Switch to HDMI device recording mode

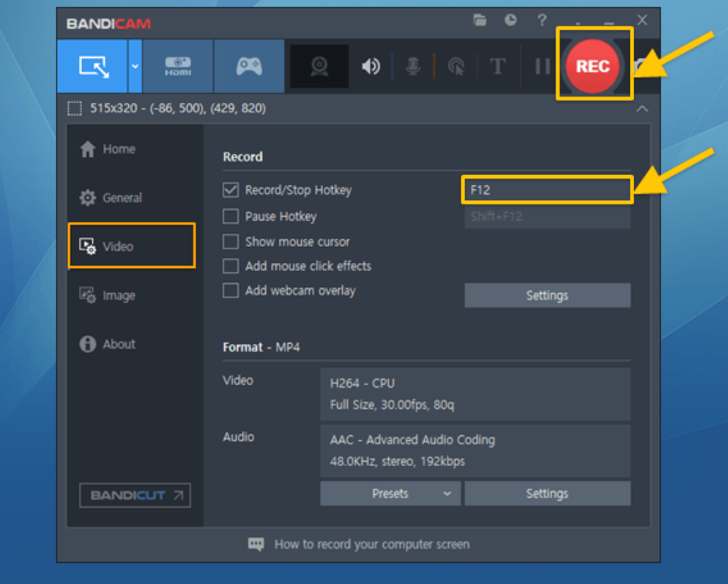(178, 66)
